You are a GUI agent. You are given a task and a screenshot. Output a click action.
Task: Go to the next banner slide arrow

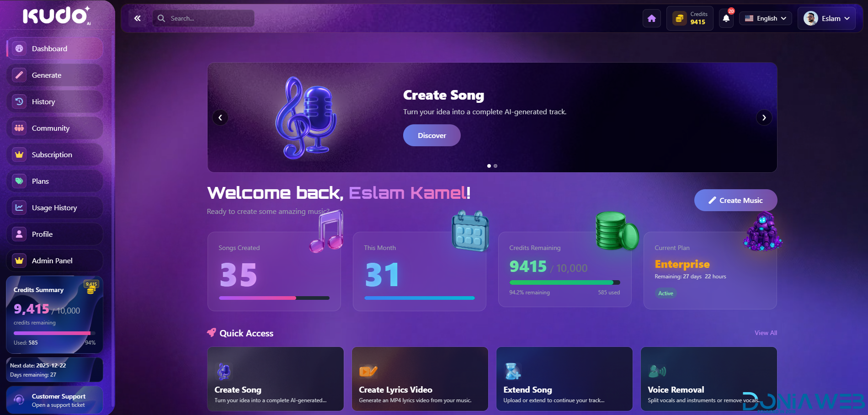pyautogui.click(x=764, y=117)
